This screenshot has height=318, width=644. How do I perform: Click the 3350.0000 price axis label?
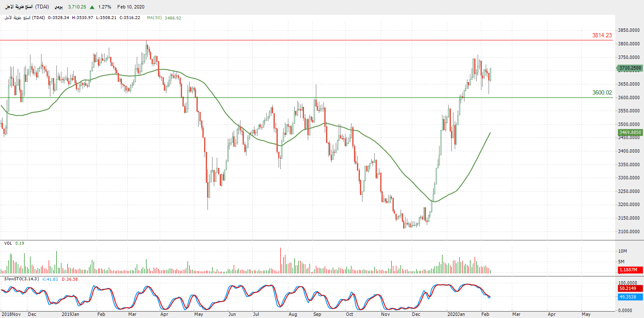[x=629, y=165]
